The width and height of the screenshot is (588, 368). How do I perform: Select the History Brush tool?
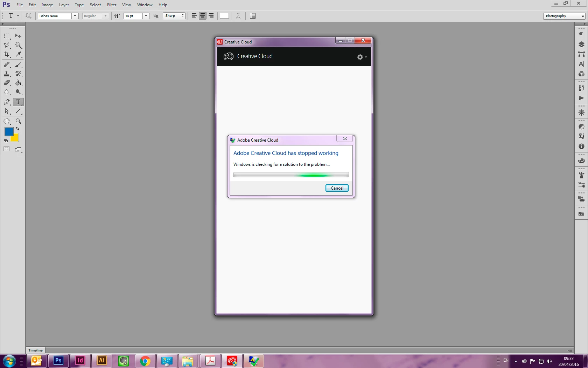18,74
